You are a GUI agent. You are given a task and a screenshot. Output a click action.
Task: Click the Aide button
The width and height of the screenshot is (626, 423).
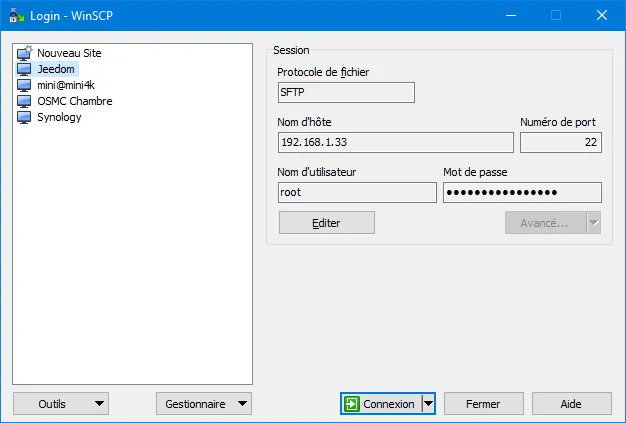571,404
